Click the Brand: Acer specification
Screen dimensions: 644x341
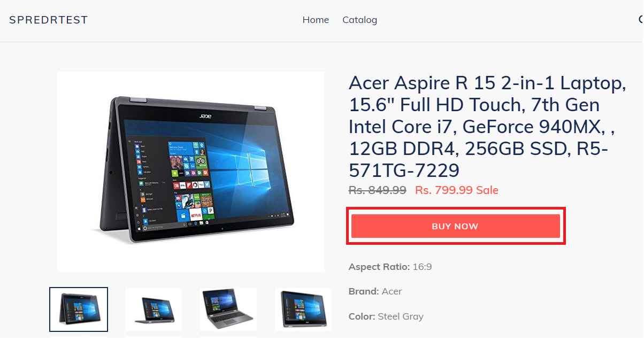[375, 291]
